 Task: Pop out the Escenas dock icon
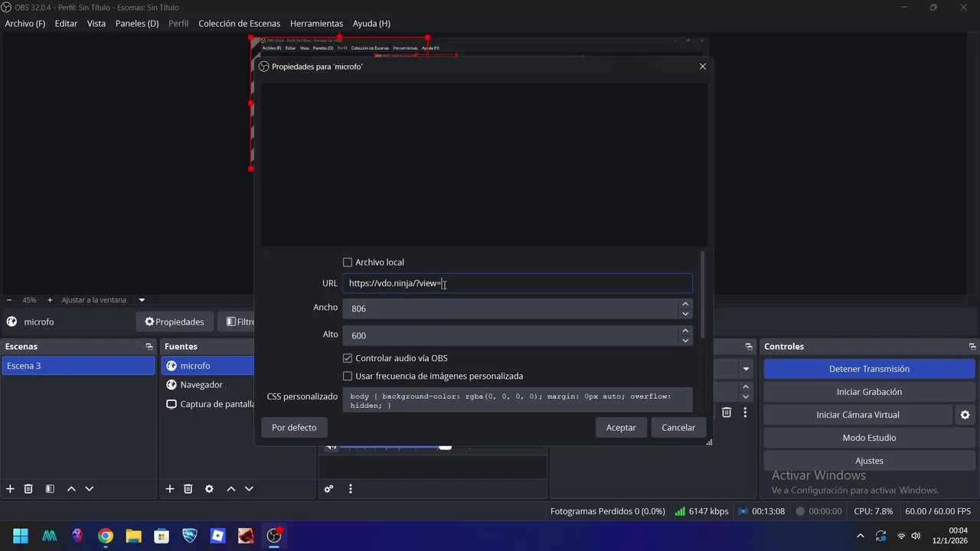coord(149,347)
